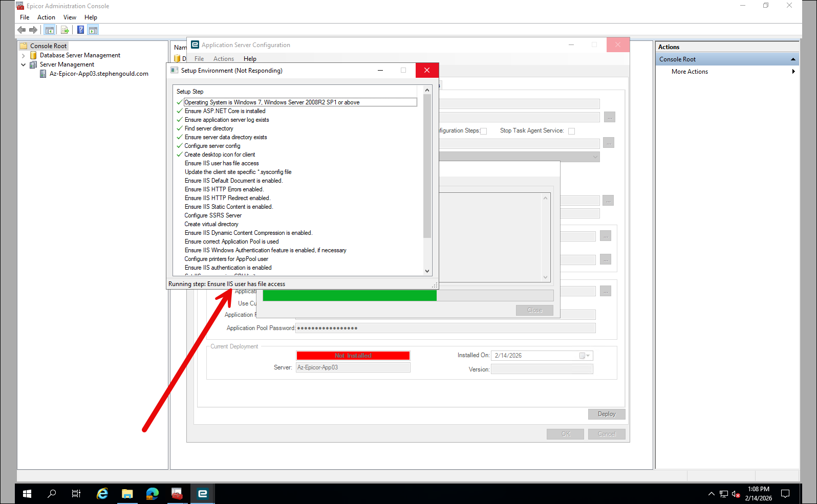Collapse the Console Root section in the Actions pane
This screenshot has height=504, width=817.
(x=793, y=59)
